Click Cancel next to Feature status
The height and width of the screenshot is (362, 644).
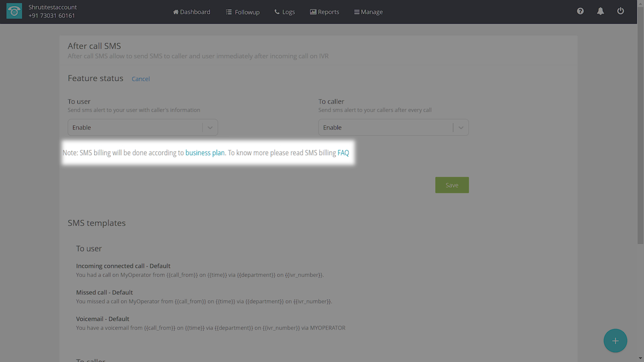pos(141,79)
